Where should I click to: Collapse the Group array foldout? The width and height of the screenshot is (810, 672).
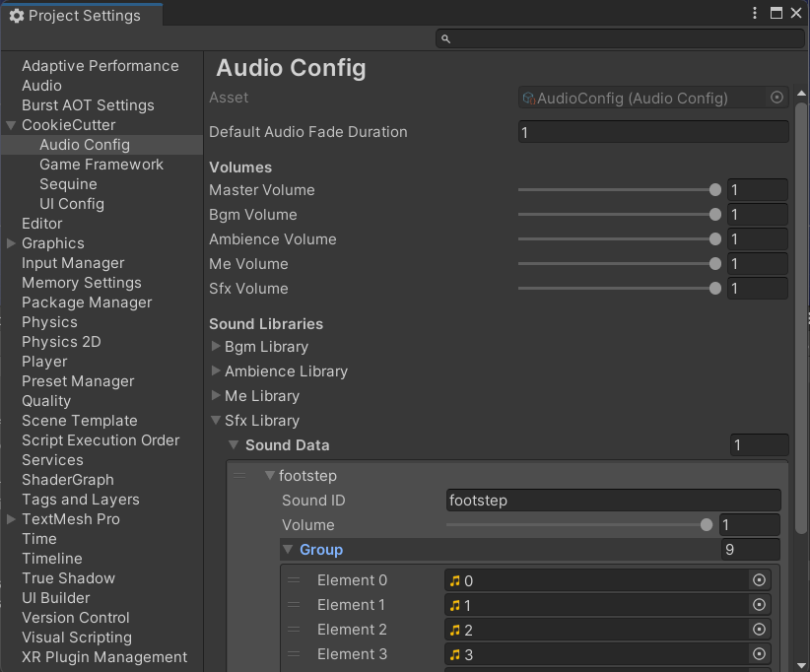click(x=288, y=550)
